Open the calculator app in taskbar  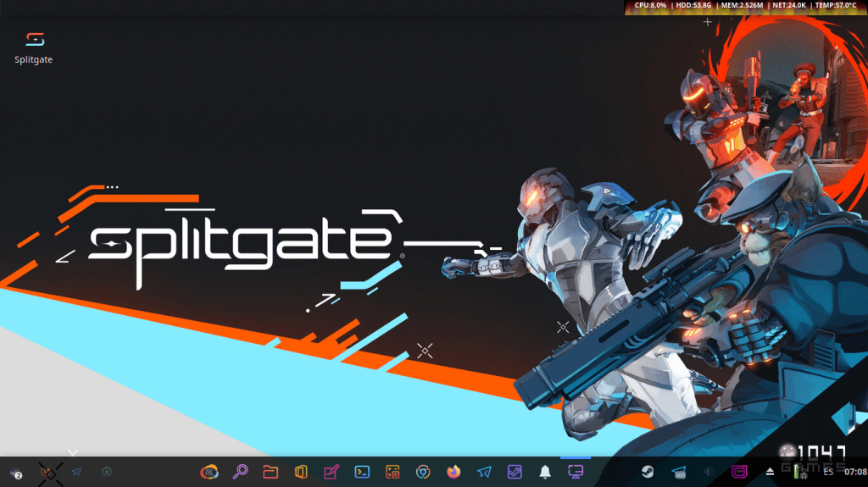(x=392, y=472)
